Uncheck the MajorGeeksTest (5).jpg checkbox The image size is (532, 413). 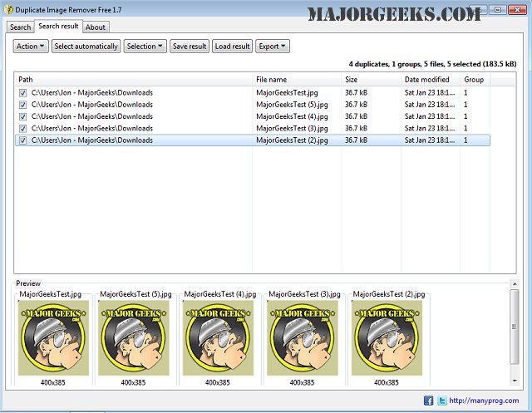point(22,105)
